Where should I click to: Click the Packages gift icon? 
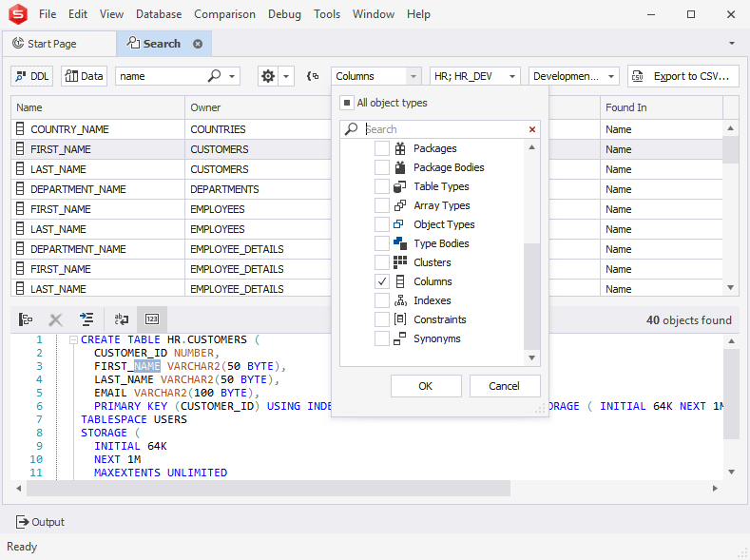(x=400, y=148)
